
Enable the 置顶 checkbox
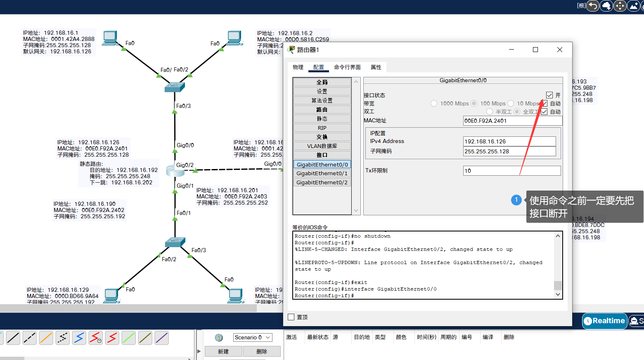291,317
